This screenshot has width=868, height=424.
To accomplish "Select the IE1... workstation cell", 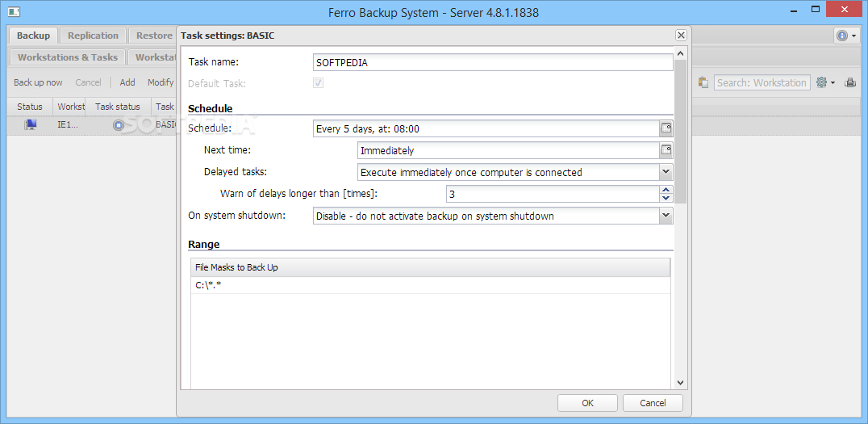I will click(69, 125).
